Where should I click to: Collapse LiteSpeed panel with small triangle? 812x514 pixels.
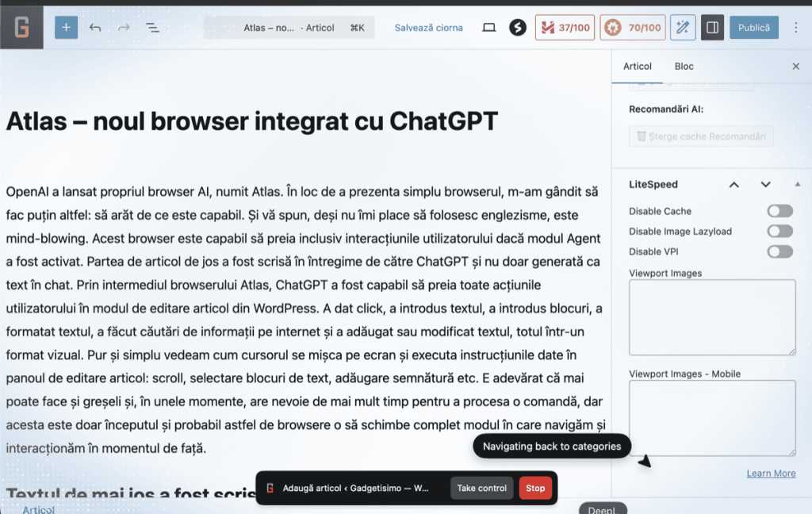pos(797,184)
